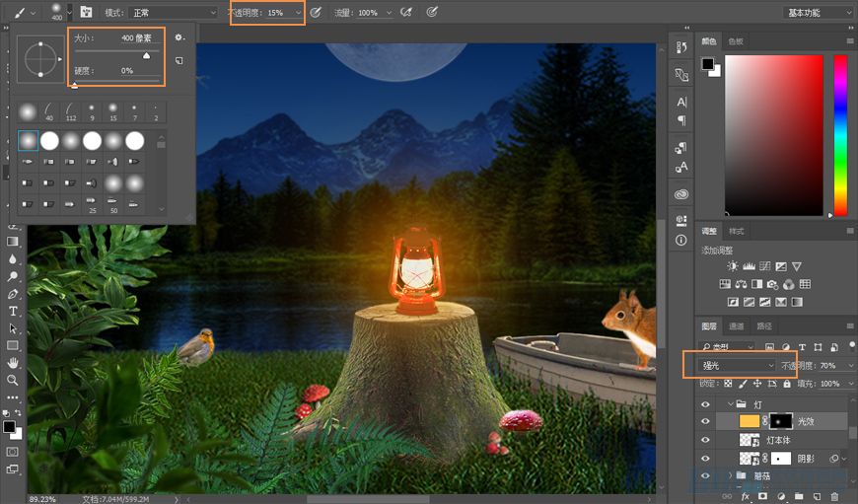The width and height of the screenshot is (858, 504).
Task: Switch to the 路径 tab
Action: pos(764,326)
